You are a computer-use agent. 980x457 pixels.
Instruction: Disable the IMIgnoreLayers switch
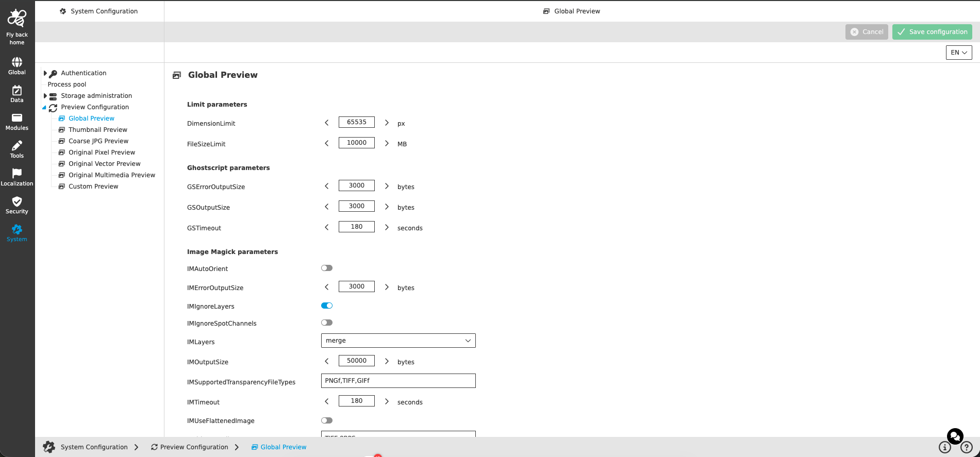[327, 306]
